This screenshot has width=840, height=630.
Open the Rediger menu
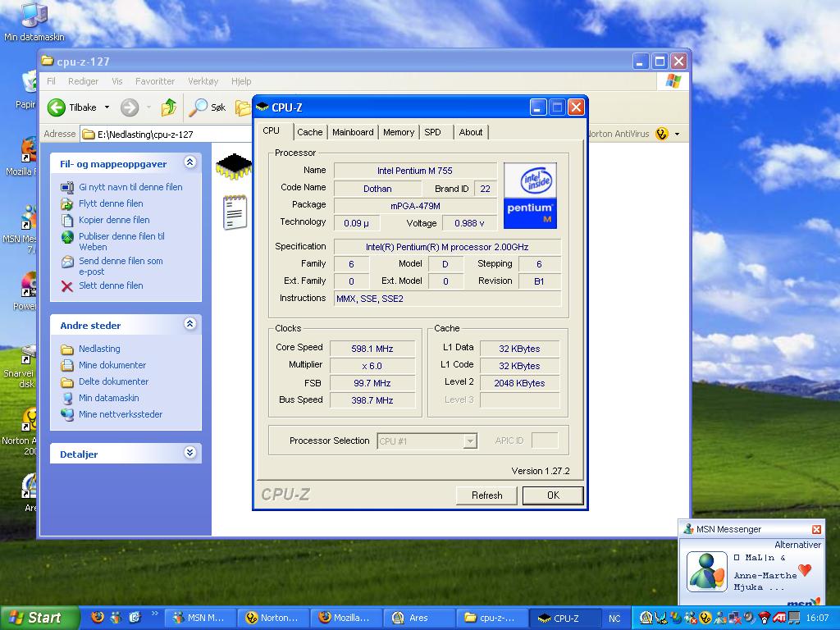[83, 81]
